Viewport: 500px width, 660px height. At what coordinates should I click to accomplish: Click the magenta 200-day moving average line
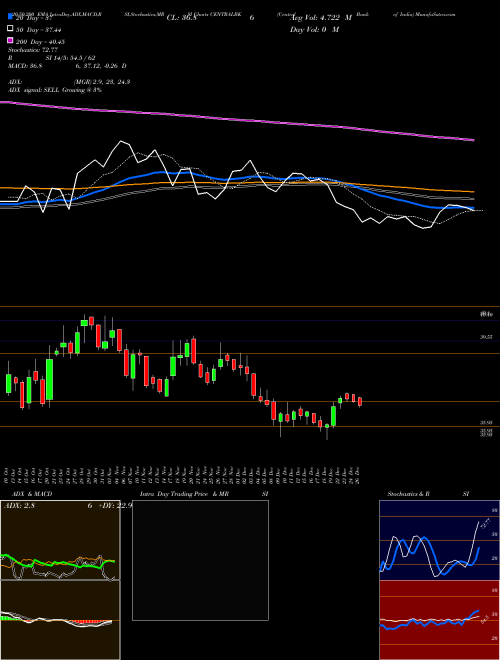237,119
